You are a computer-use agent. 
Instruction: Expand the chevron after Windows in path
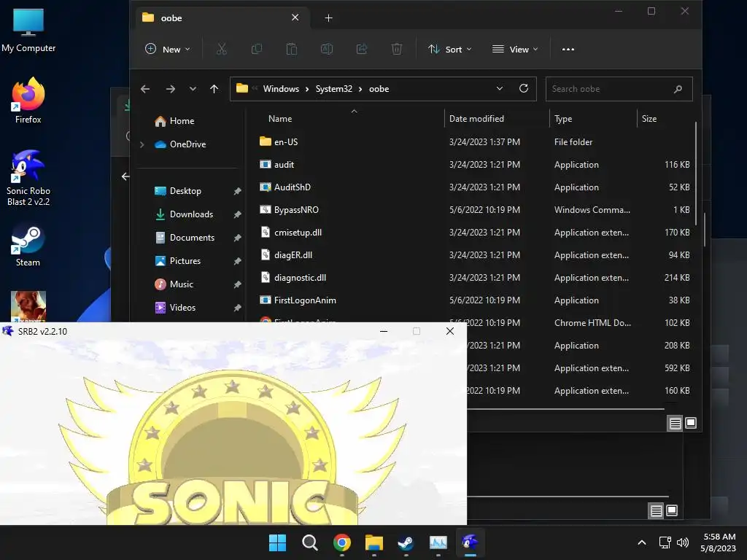click(307, 89)
